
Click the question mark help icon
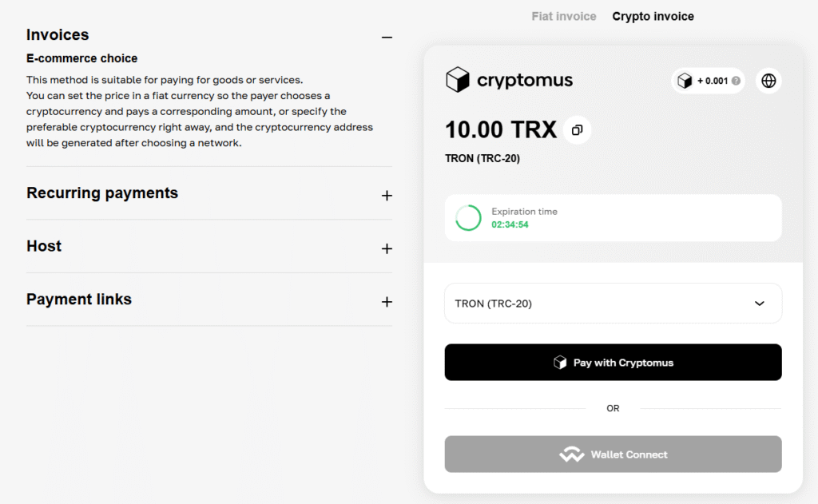click(736, 81)
